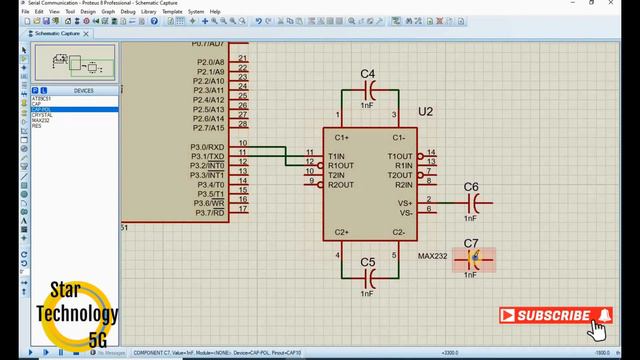Click the No Messages status indicator
Screen dimensions: 640x360
tap(108, 353)
